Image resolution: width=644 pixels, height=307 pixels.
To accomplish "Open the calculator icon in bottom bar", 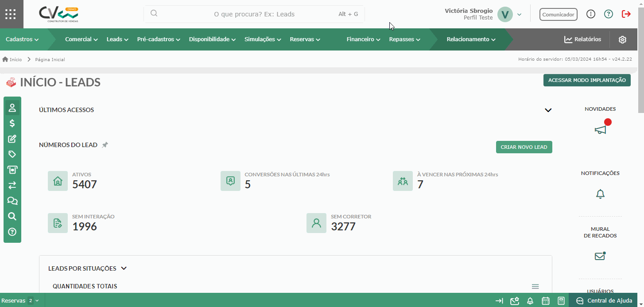I will click(561, 301).
